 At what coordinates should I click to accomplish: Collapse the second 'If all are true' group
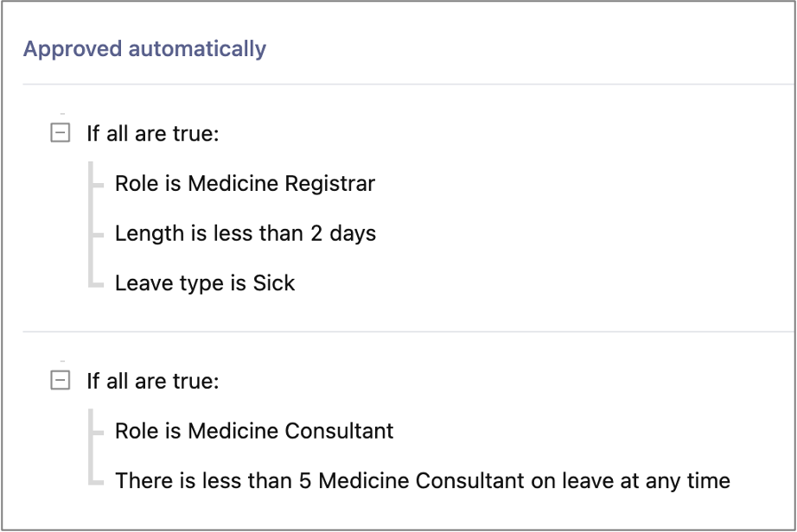[60, 380]
